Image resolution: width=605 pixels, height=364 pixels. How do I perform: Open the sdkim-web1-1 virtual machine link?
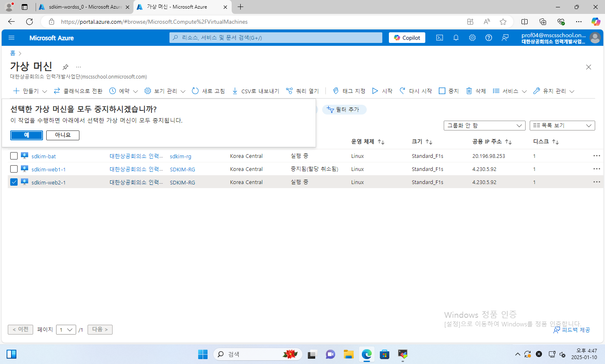(x=49, y=169)
